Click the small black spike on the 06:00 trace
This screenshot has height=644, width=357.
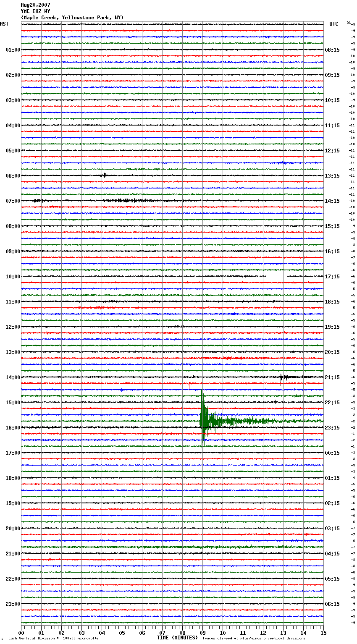pos(105,175)
